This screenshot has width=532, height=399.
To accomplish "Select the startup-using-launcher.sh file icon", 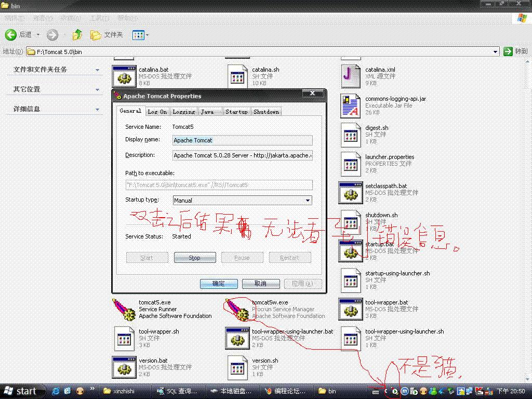I will [x=350, y=280].
